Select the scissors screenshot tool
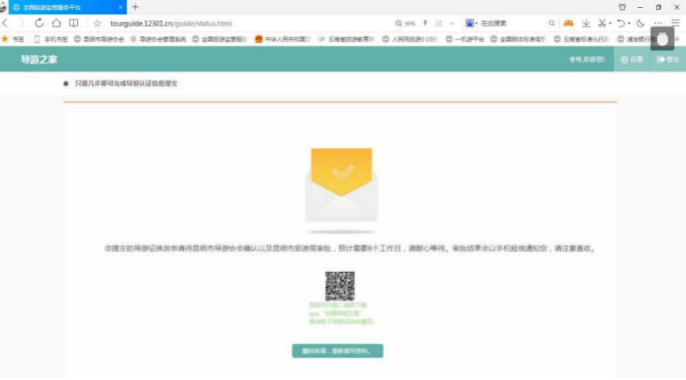 [602, 23]
